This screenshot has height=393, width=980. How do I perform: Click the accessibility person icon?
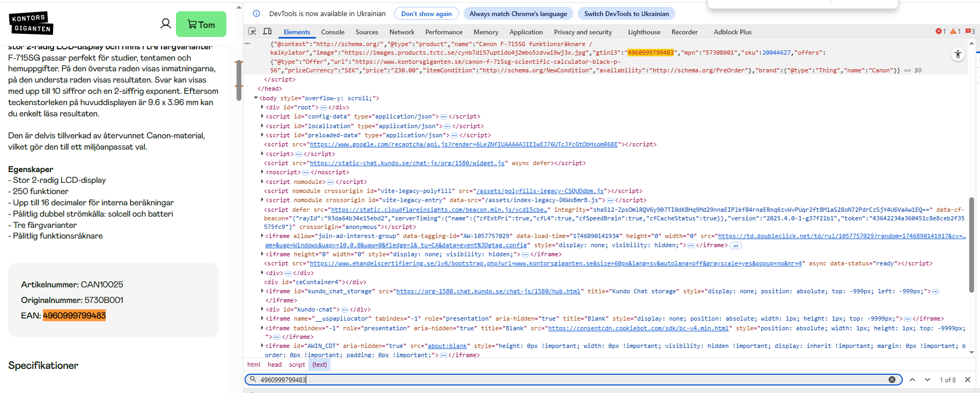click(958, 54)
